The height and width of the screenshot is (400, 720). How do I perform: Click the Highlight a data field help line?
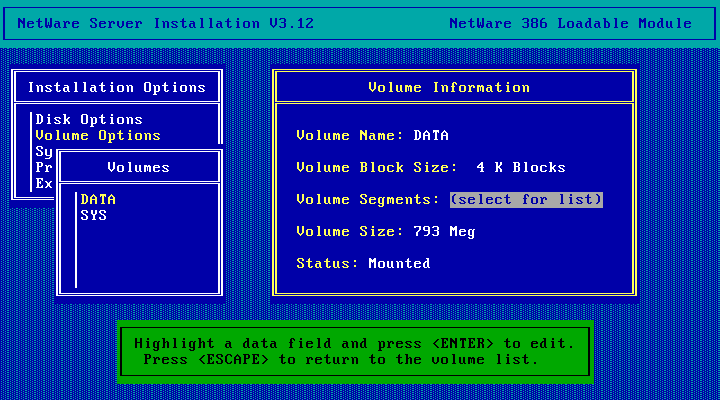coord(354,344)
